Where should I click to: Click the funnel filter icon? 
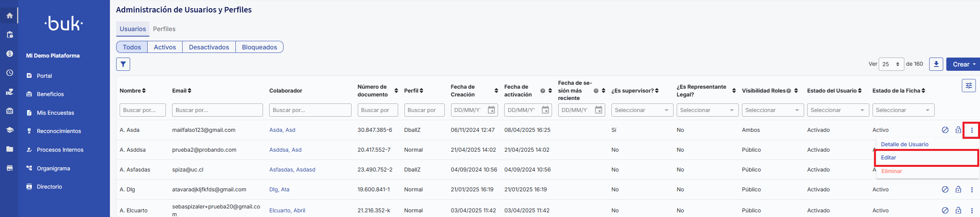click(123, 64)
